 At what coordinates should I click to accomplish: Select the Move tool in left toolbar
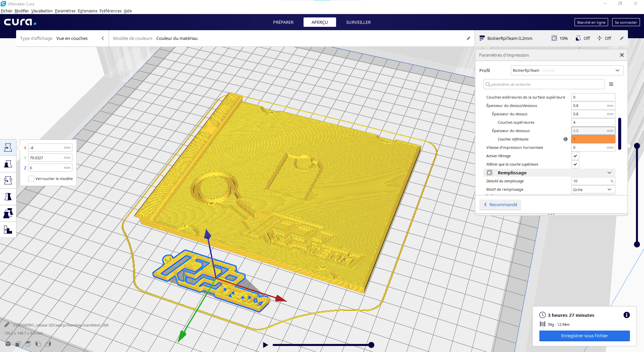click(8, 148)
